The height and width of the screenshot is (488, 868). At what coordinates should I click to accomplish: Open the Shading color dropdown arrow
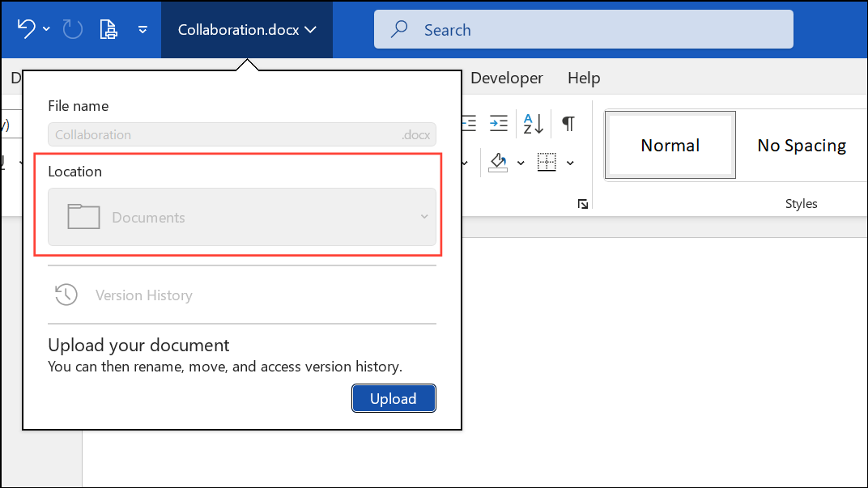[x=521, y=163]
